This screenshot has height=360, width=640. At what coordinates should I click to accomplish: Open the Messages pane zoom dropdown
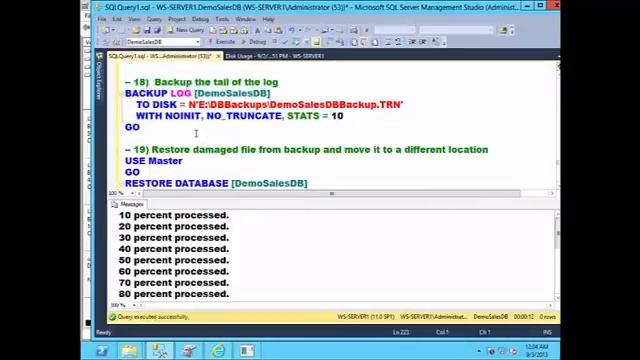(133, 305)
